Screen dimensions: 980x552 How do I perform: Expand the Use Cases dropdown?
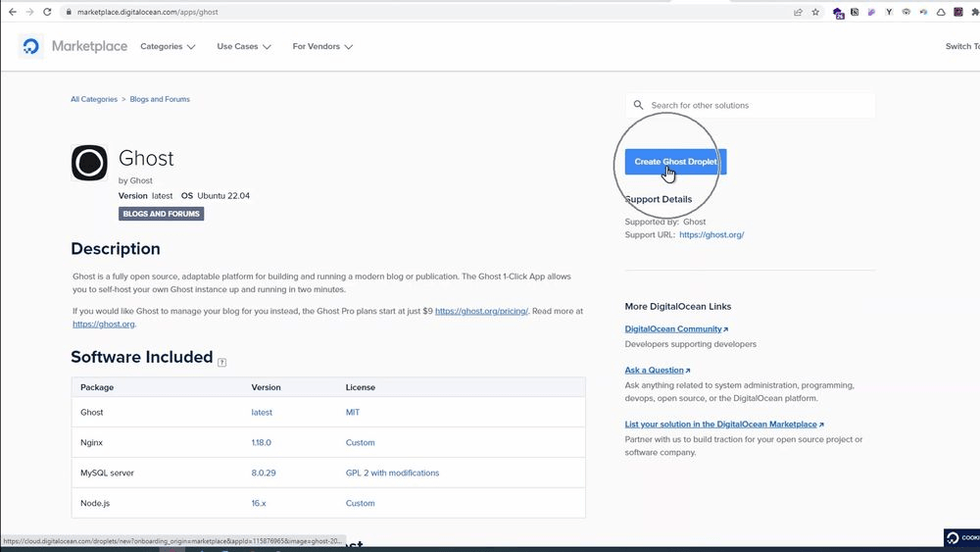tap(244, 46)
